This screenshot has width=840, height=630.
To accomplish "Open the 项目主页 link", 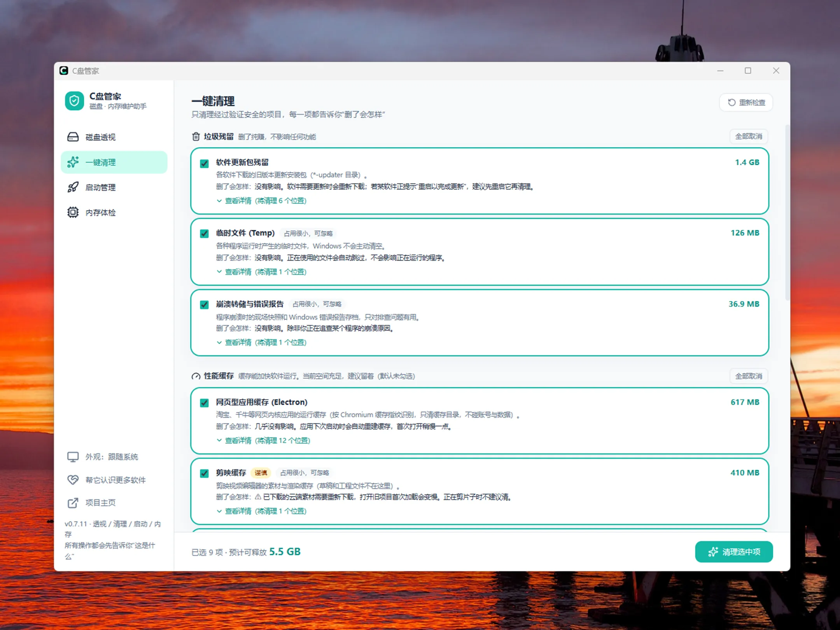I will tap(114, 503).
